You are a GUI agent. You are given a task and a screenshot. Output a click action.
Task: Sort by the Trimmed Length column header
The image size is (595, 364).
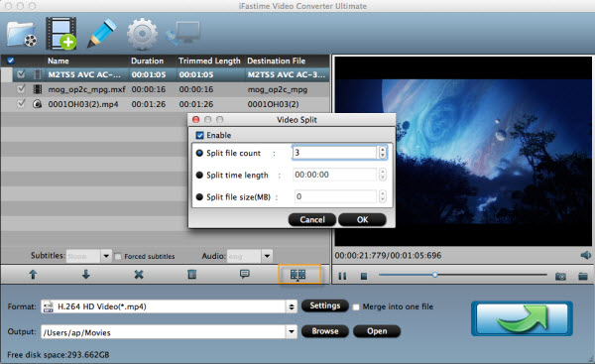tap(209, 61)
